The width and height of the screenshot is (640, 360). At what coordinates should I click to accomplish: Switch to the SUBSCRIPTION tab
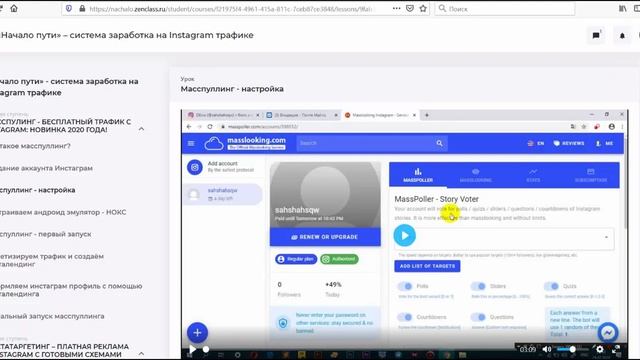[591, 175]
